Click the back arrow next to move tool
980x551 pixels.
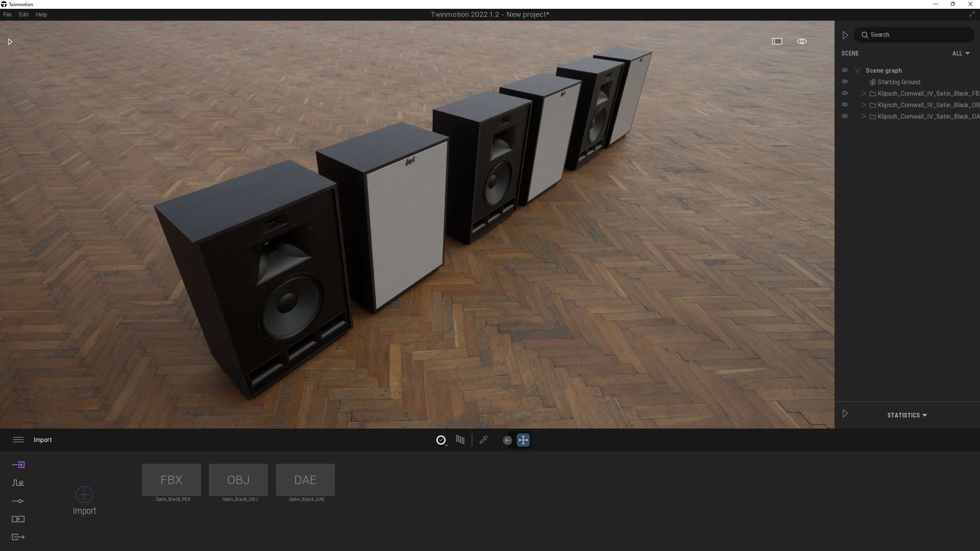coord(507,440)
